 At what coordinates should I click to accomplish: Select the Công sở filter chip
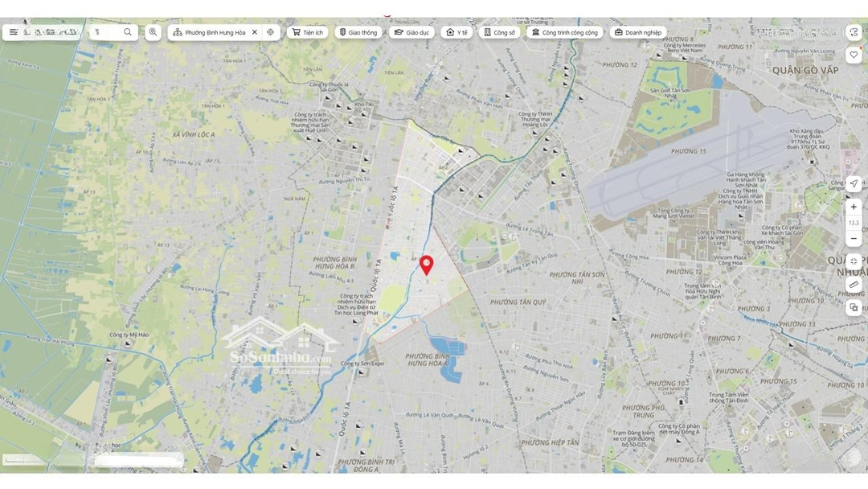(499, 32)
